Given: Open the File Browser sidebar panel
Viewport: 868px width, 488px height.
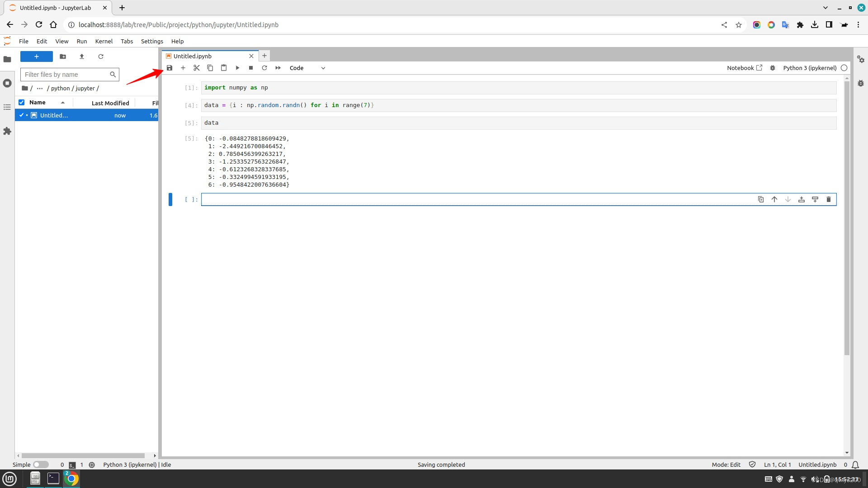Looking at the screenshot, I should tap(7, 59).
